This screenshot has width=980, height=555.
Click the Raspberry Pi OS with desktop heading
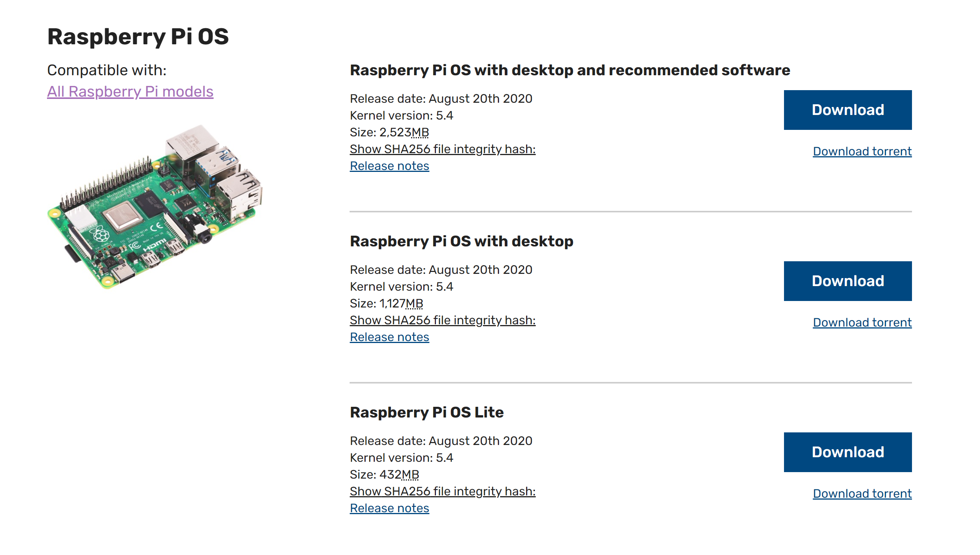coord(462,241)
